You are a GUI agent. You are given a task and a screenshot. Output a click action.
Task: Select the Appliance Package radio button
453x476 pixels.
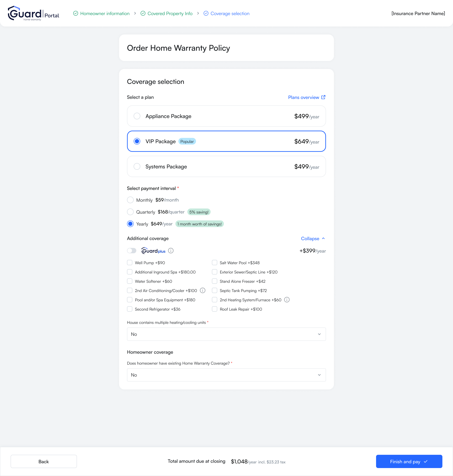(137, 116)
